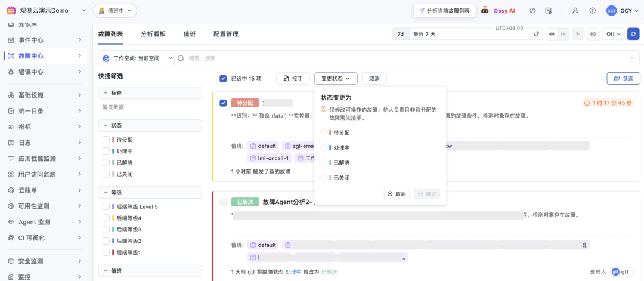Expand search bar with right chevron
Viewport: 644px width, 281px height.
coord(633,58)
